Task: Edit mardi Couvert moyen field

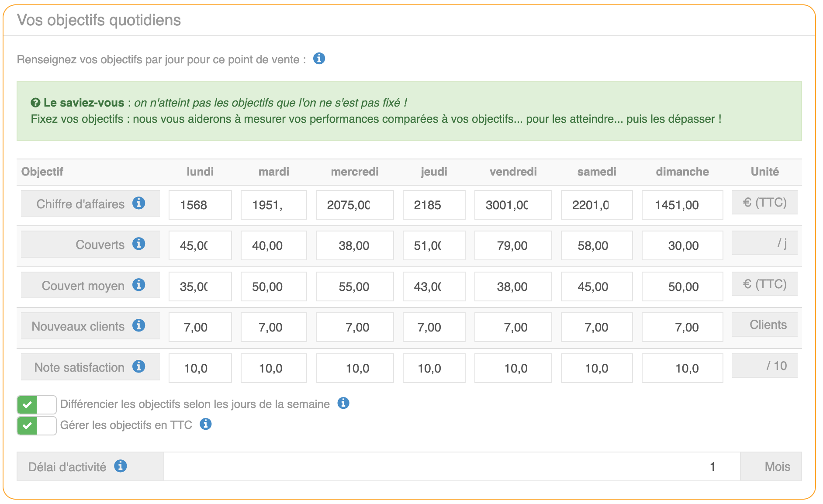Action: [273, 287]
